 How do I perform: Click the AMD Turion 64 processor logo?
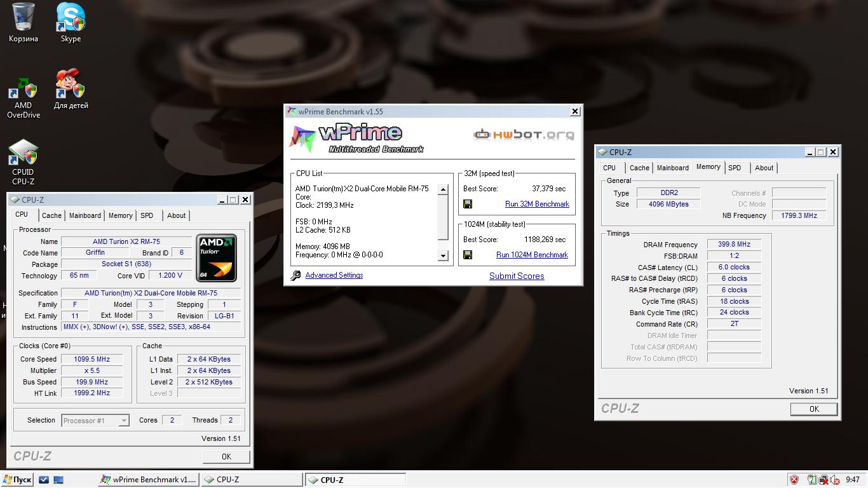[216, 257]
